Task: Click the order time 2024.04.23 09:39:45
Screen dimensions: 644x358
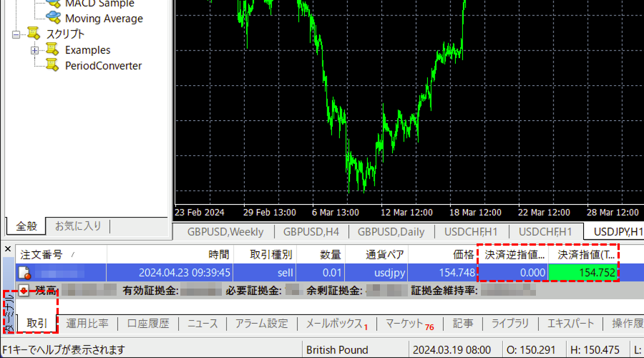Action: (x=185, y=273)
